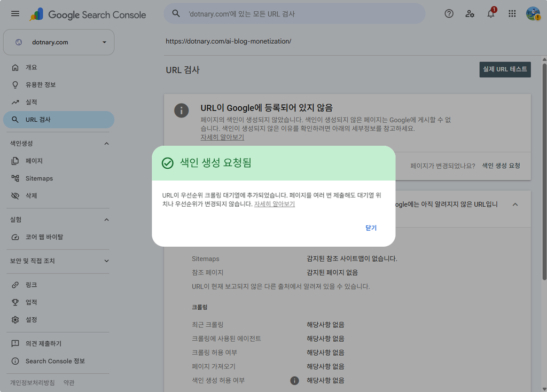The height and width of the screenshot is (392, 547).
Task: Click the 업적 trophy icon
Action: click(x=15, y=302)
